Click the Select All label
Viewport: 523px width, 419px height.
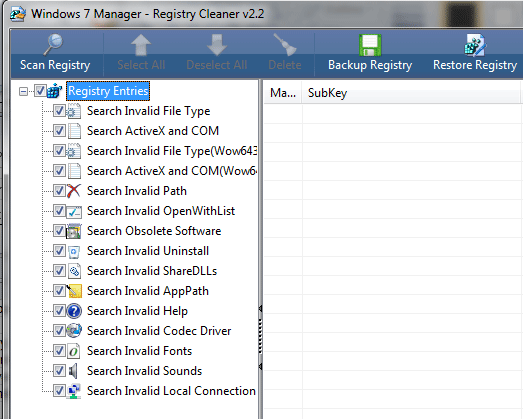point(141,65)
